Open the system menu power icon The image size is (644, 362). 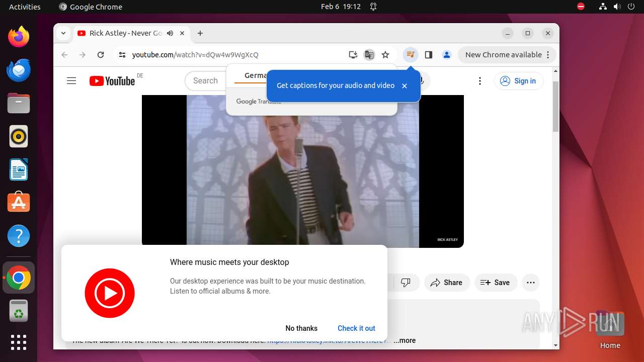click(631, 7)
